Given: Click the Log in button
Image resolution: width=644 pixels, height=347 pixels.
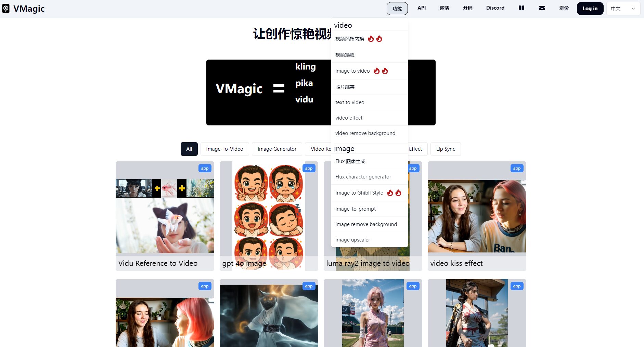Looking at the screenshot, I should point(590,9).
